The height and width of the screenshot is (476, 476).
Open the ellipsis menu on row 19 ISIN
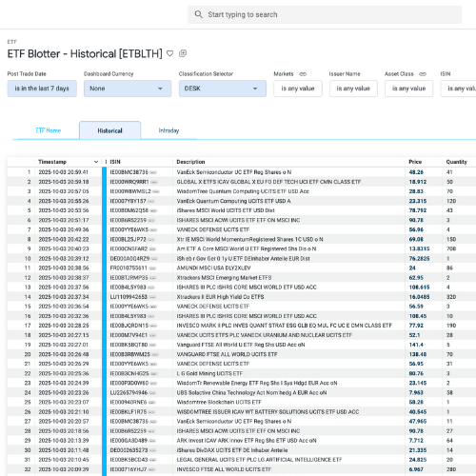[x=152, y=345]
